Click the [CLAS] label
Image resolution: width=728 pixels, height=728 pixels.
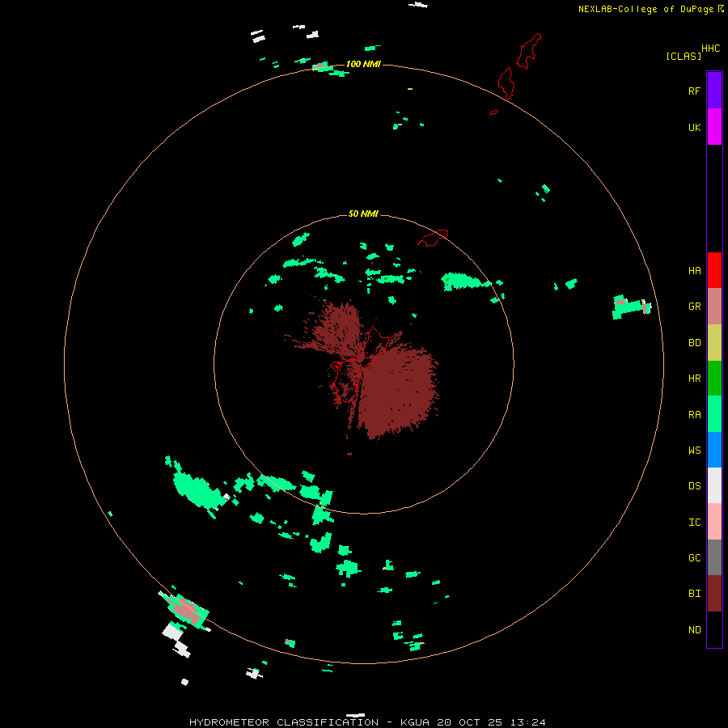(684, 56)
